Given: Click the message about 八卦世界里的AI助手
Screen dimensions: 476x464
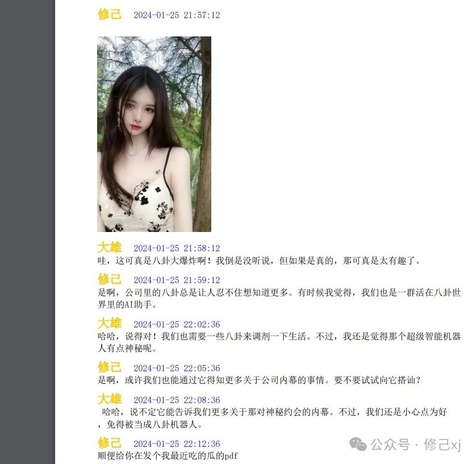Looking at the screenshot, I should point(279,299).
